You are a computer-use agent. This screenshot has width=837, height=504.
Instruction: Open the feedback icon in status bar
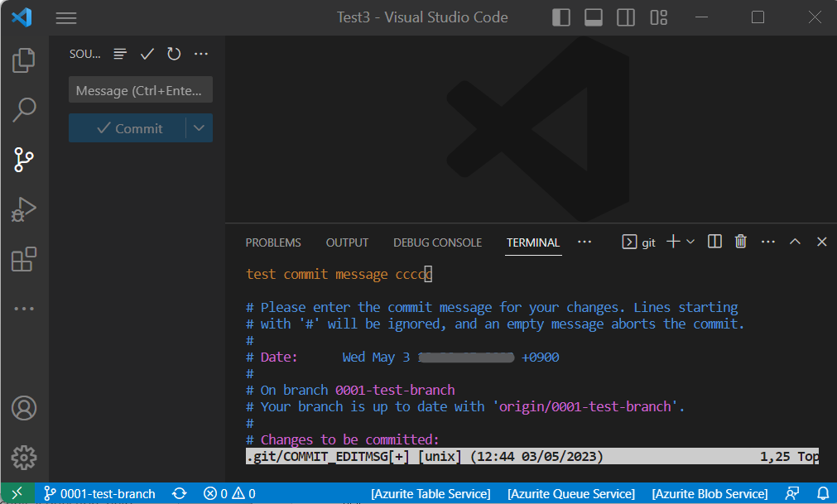tap(792, 494)
